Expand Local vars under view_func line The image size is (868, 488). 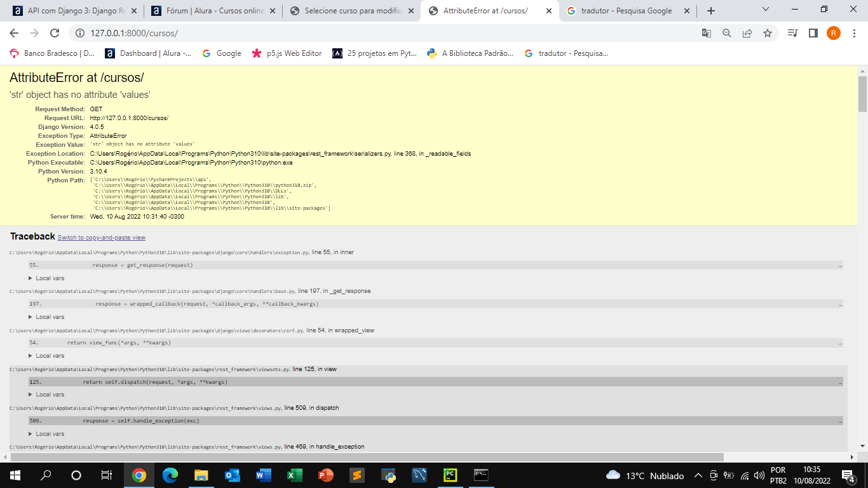(x=46, y=356)
